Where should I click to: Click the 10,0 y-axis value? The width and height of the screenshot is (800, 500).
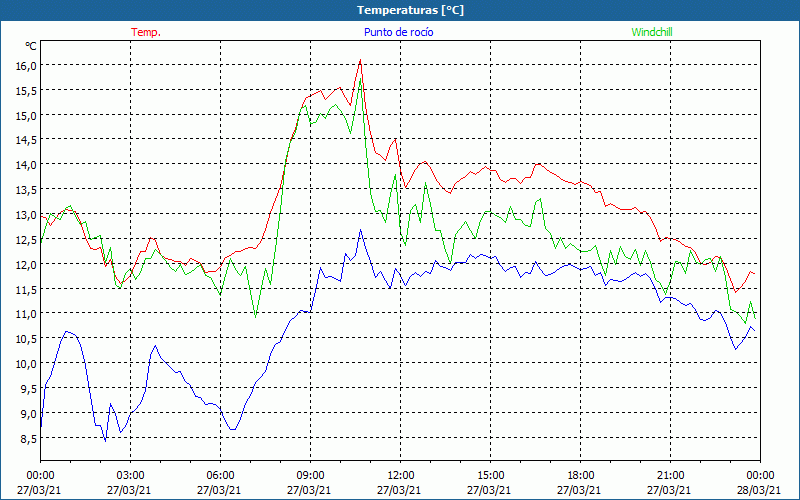coord(27,364)
